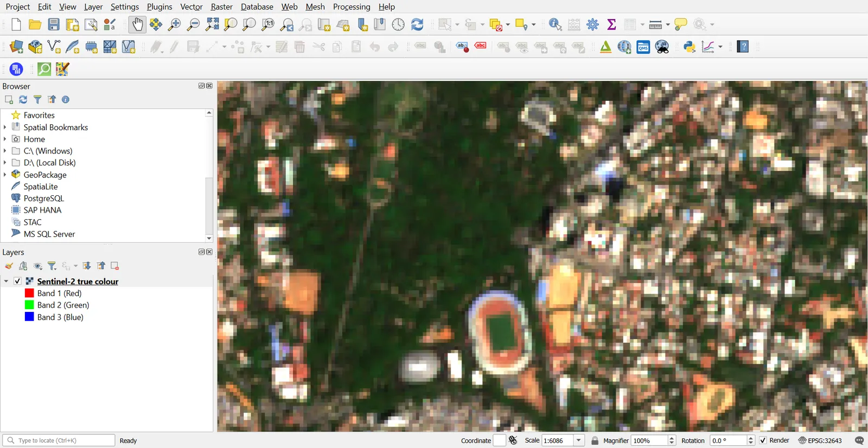This screenshot has width=868, height=448.
Task: Click the Zoom Full extent icon
Action: pos(213,24)
